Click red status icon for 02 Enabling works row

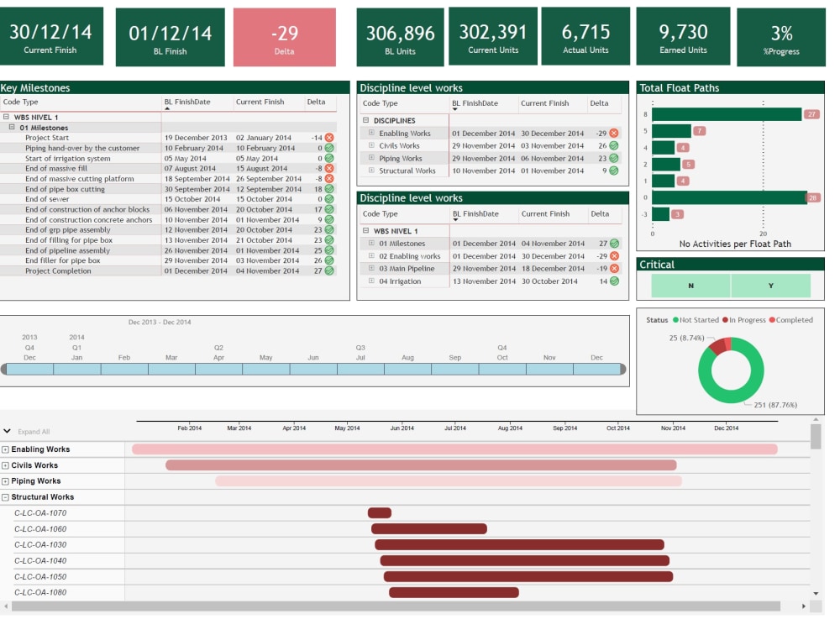click(x=615, y=256)
